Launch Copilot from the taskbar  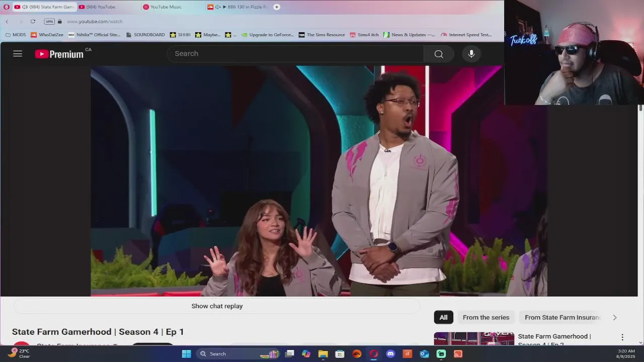tap(306, 354)
